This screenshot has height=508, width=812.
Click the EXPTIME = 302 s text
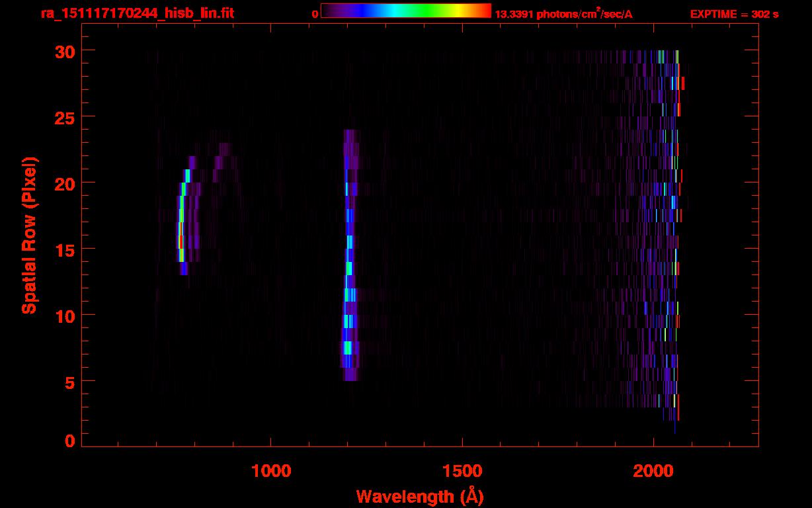click(x=735, y=14)
